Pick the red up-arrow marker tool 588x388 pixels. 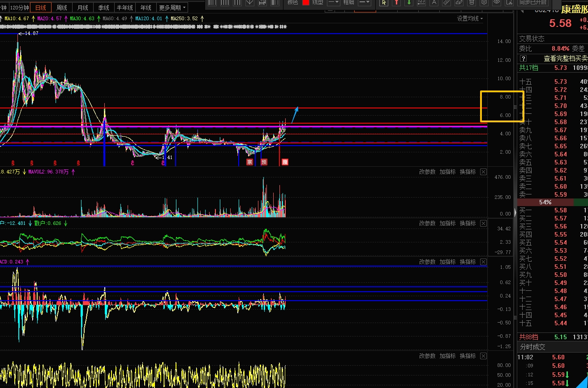click(x=396, y=3)
